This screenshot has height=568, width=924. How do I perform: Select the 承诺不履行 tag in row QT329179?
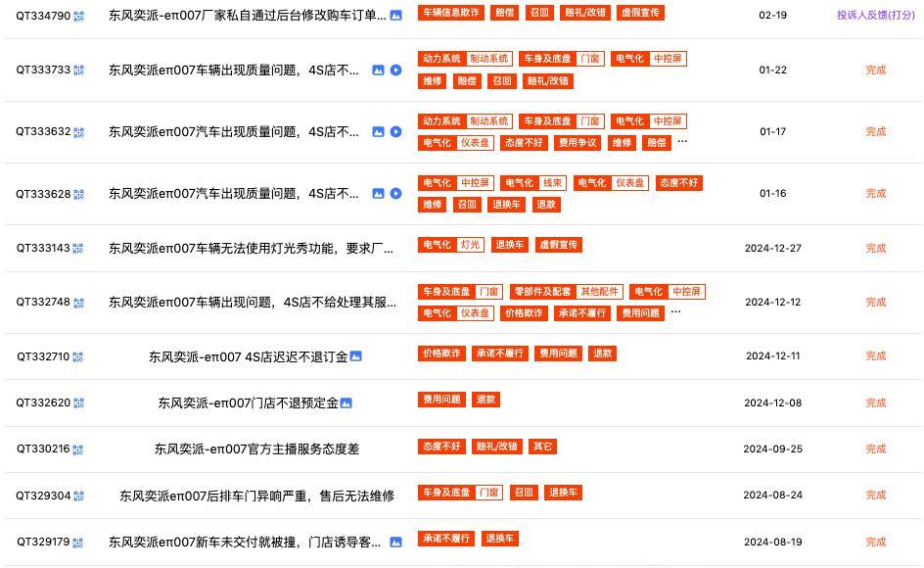click(446, 539)
